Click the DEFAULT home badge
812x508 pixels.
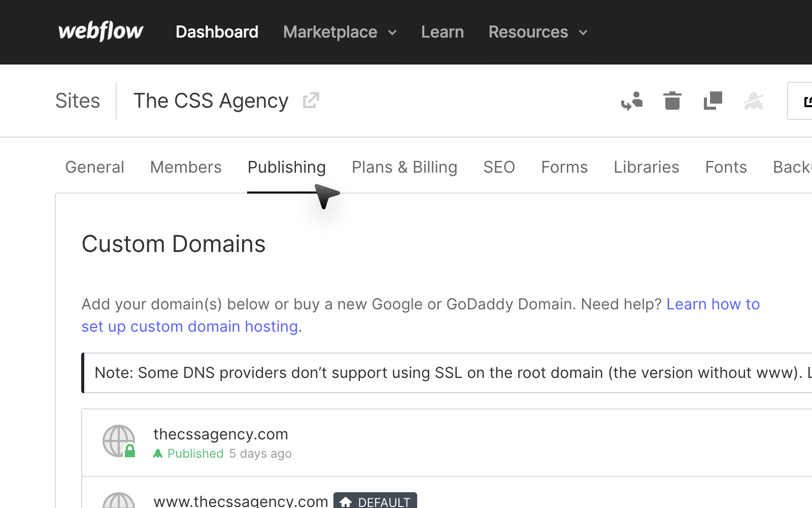(375, 501)
